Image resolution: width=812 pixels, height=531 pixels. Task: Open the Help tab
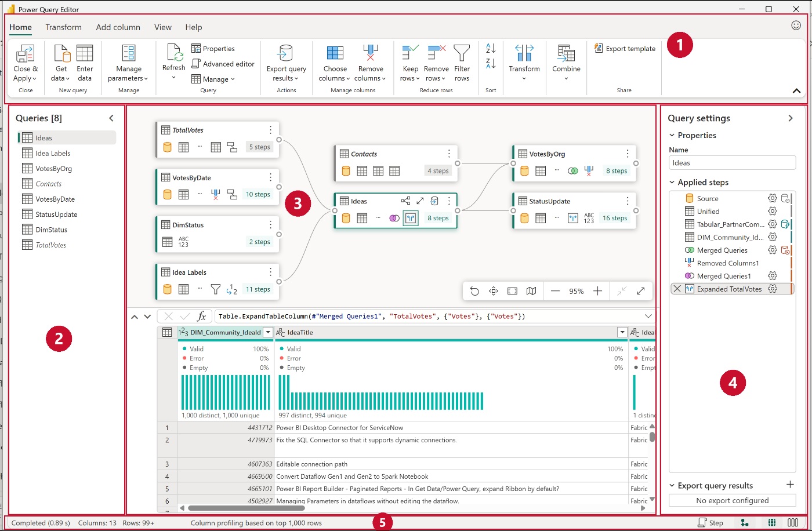pyautogui.click(x=194, y=27)
